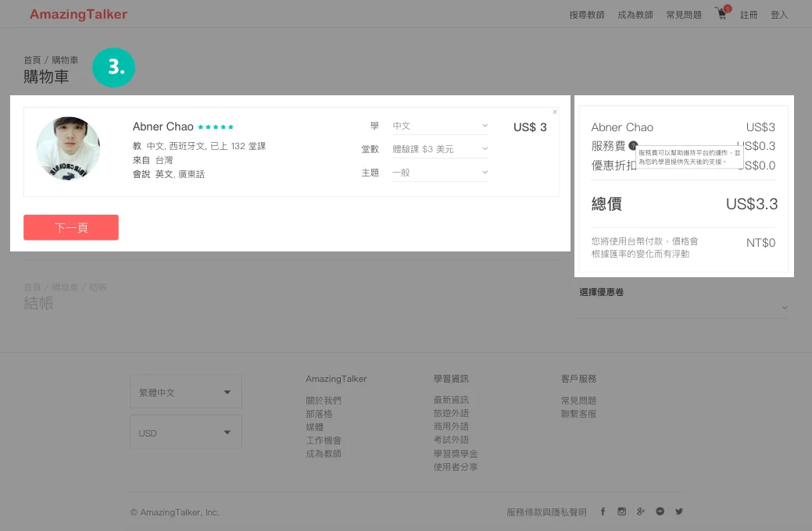Image resolution: width=812 pixels, height=531 pixels.
Task: Open 成為教師 footer link
Action: (x=324, y=454)
